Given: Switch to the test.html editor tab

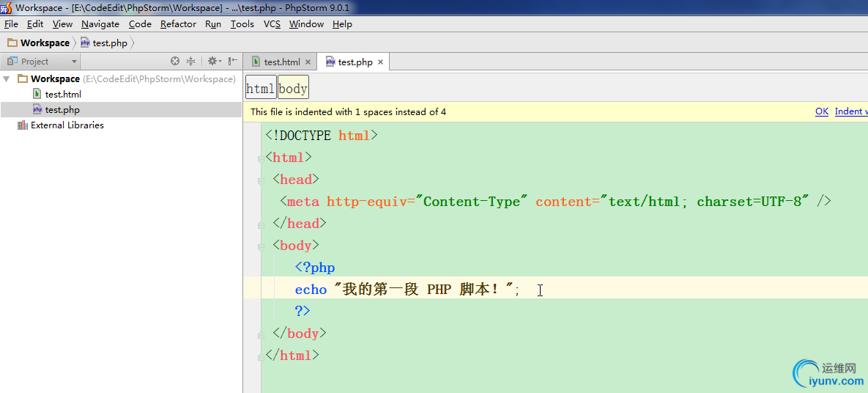Looking at the screenshot, I should click(x=281, y=62).
